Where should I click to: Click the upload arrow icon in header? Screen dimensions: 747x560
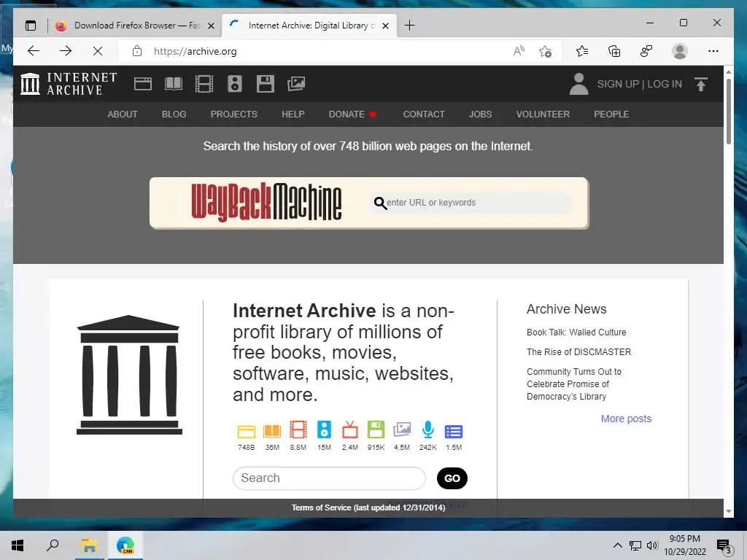701,85
